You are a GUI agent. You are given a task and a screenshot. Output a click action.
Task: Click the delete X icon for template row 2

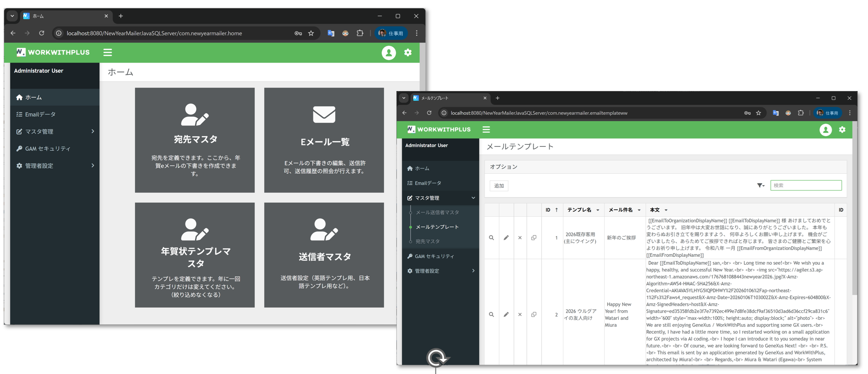click(x=520, y=314)
